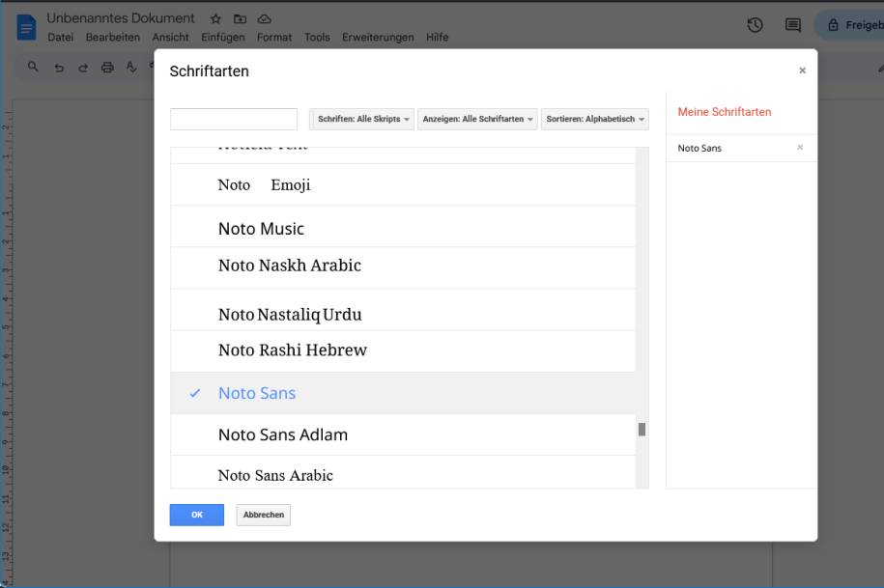The image size is (884, 588).
Task: Dismiss the dialog with Abbrechen
Action: (x=263, y=514)
